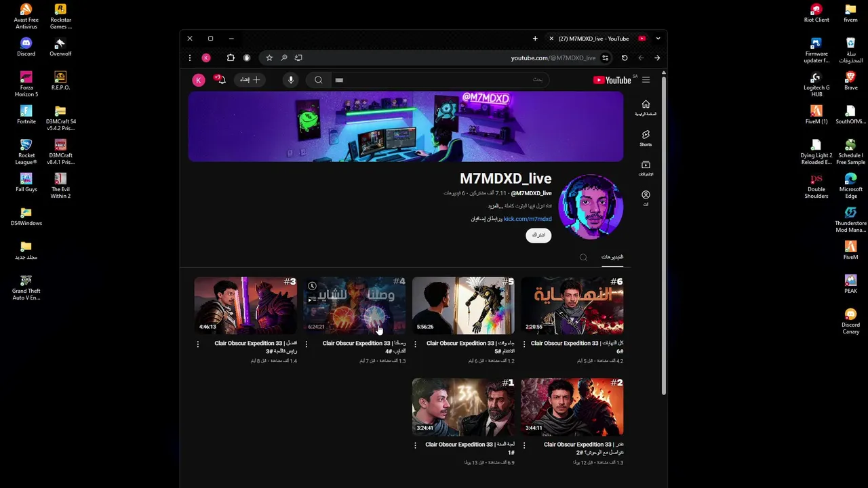Open the YouTube hamburger guide menu
The height and width of the screenshot is (488, 868).
pos(646,80)
